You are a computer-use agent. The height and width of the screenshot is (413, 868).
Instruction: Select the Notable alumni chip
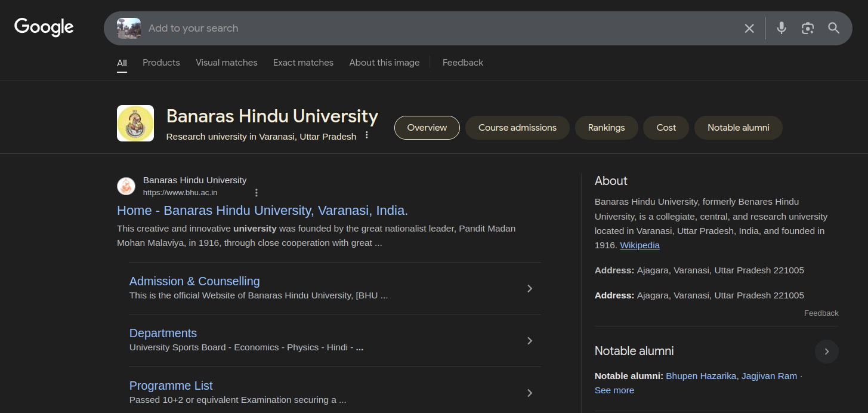click(739, 128)
